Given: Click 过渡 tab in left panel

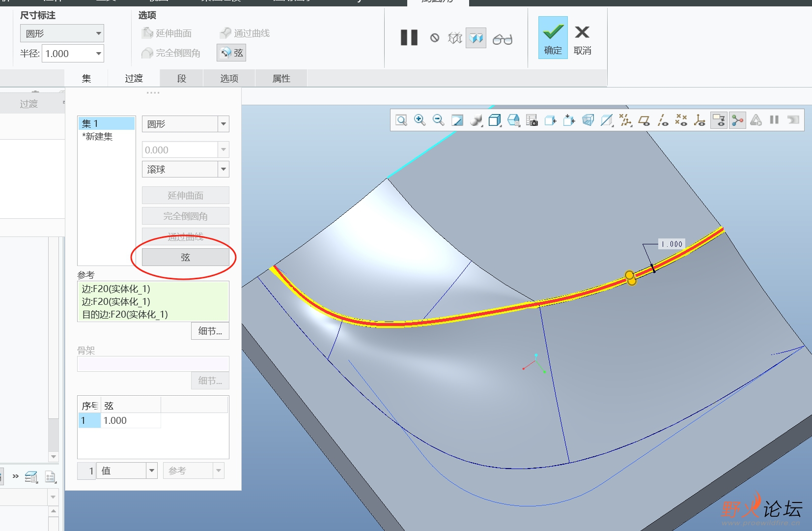Looking at the screenshot, I should click(x=29, y=104).
